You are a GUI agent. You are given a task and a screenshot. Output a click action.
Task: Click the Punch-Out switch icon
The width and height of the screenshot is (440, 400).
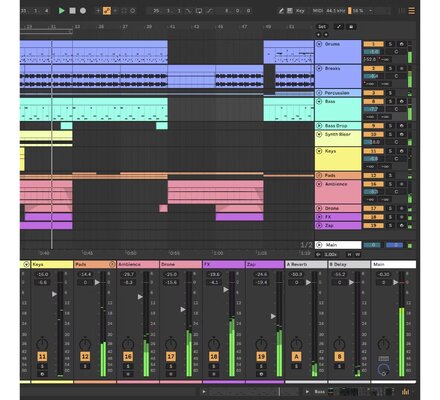click(x=209, y=11)
